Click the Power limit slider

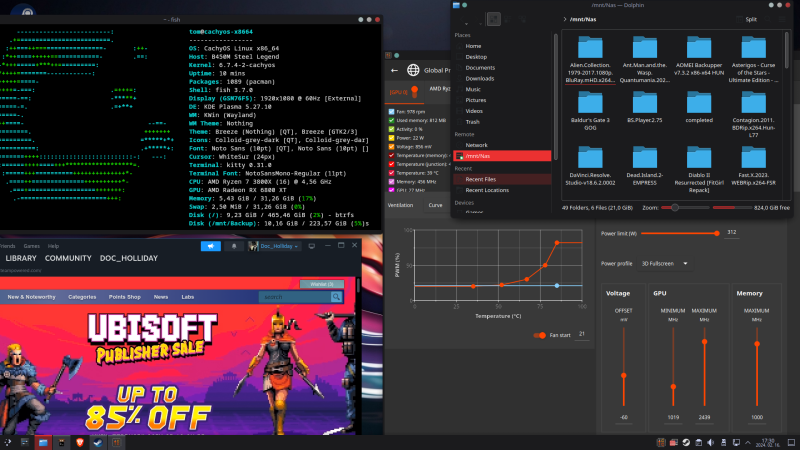pos(679,233)
